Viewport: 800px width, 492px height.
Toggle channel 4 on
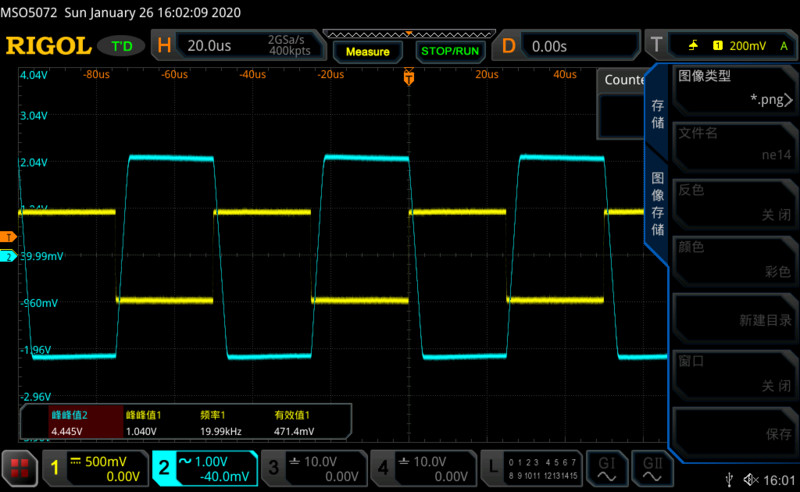coord(422,467)
